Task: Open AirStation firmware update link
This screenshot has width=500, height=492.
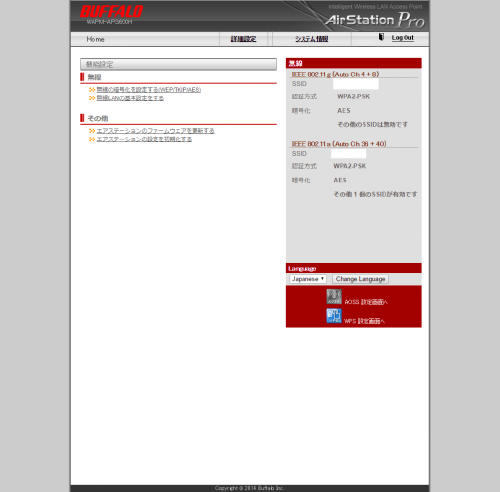Action: (155, 131)
